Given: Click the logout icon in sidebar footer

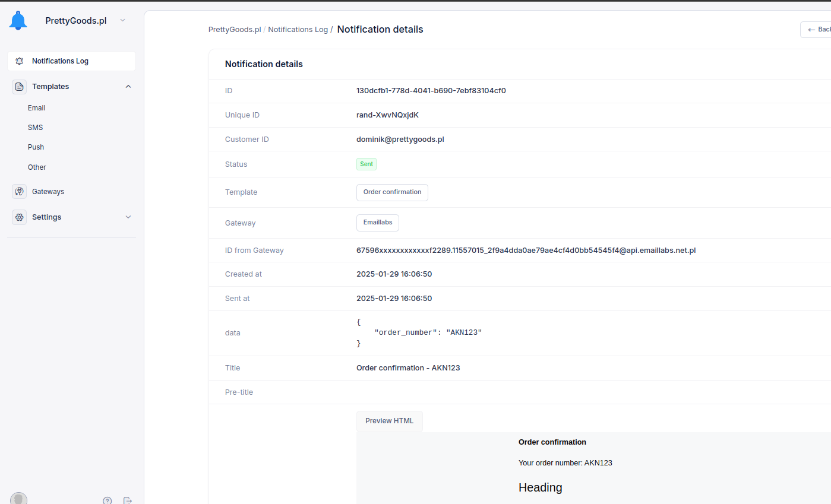Looking at the screenshot, I should tap(127, 500).
